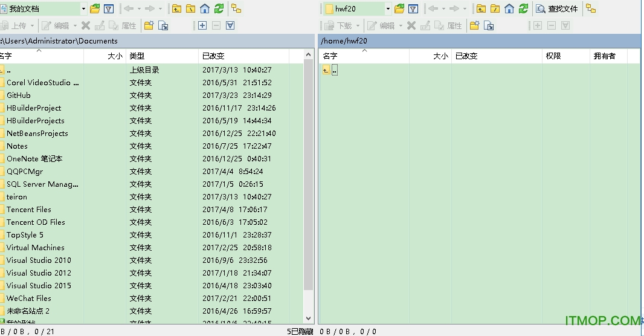Open local back history dropdown arrow
Image resolution: width=644 pixels, height=336 pixels.
[x=139, y=8]
